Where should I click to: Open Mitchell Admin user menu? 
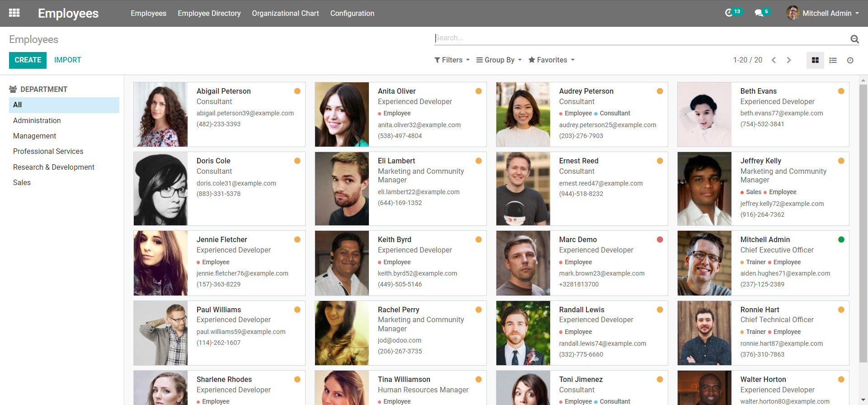point(823,13)
